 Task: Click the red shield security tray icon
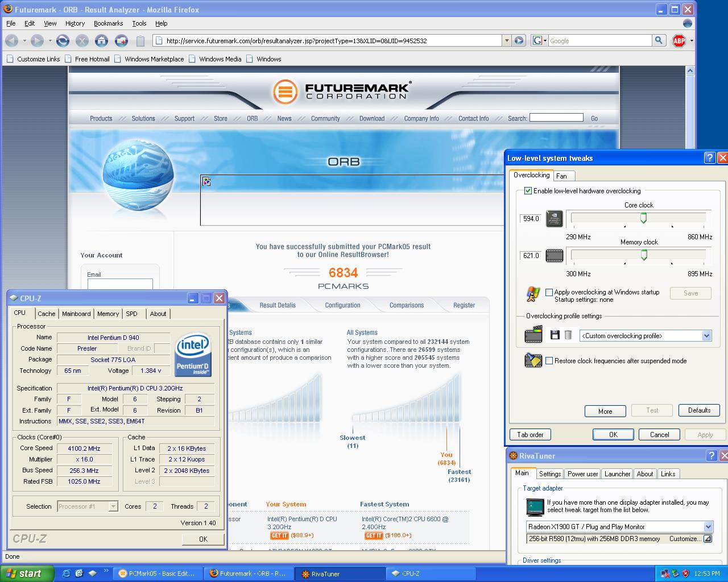click(x=685, y=573)
